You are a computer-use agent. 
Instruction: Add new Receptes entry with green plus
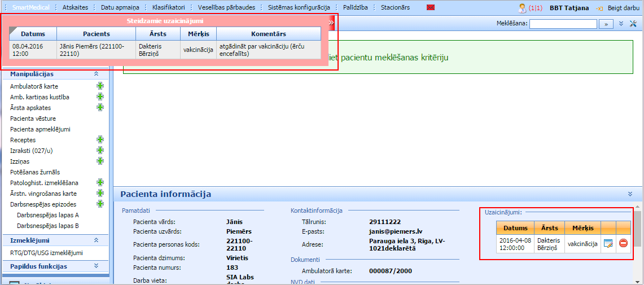[100, 139]
